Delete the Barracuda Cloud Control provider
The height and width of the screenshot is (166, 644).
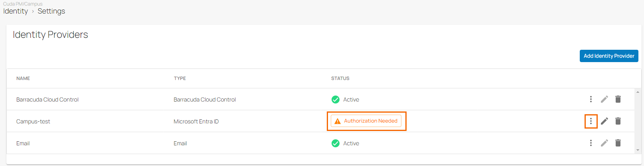[618, 99]
